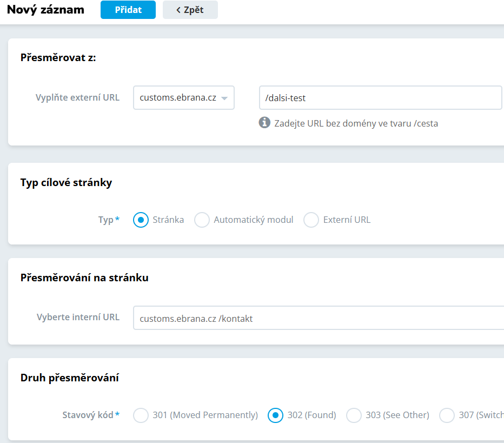Go back using the Zpět button
504x443 pixels.
pos(190,10)
